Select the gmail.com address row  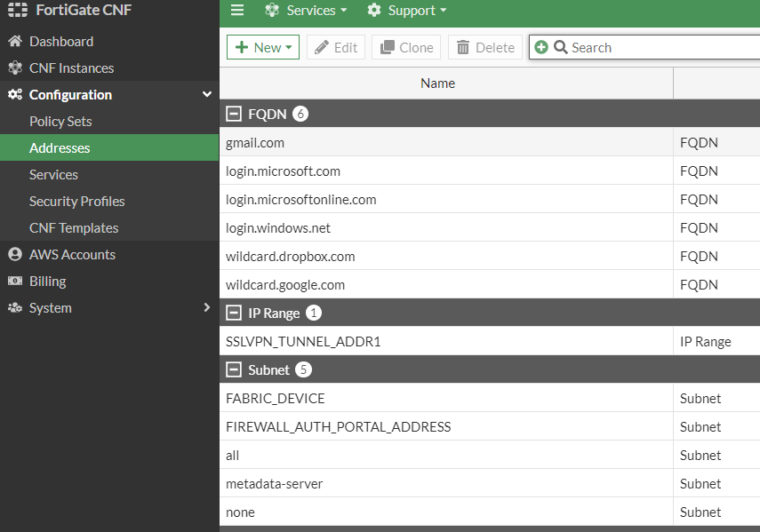490,142
